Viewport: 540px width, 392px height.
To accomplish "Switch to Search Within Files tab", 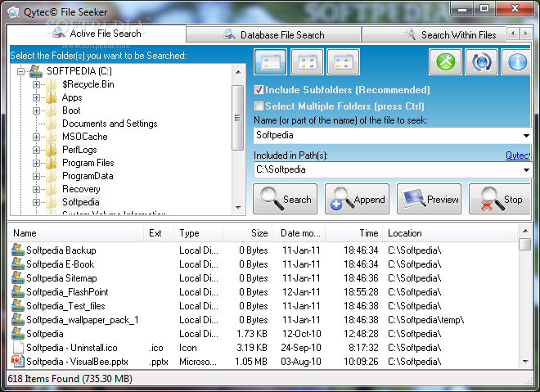I will [x=434, y=35].
